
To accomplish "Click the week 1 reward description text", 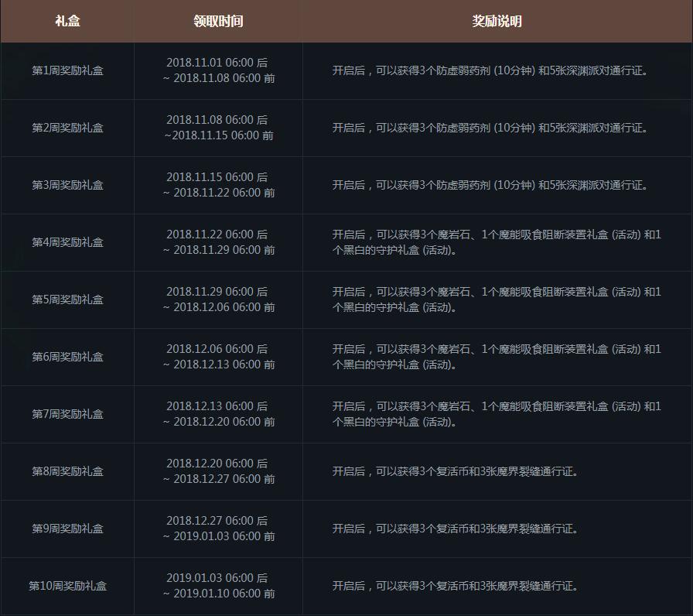I will tap(490, 70).
